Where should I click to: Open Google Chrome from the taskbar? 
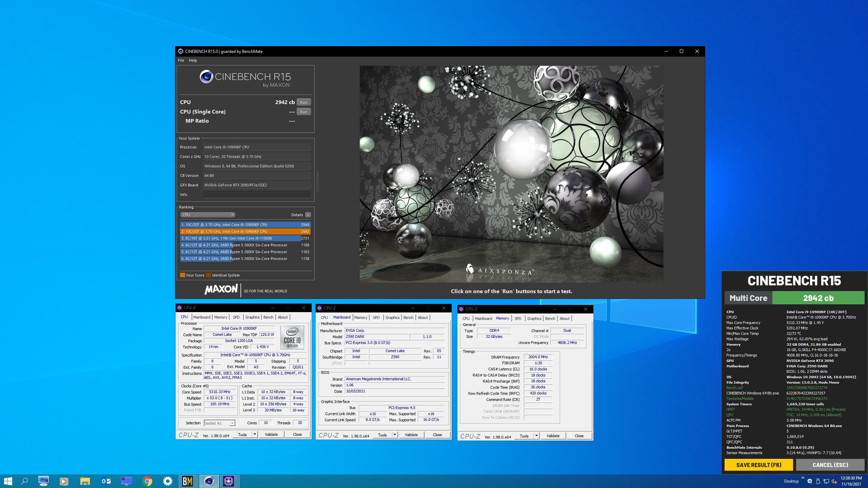pos(147,481)
